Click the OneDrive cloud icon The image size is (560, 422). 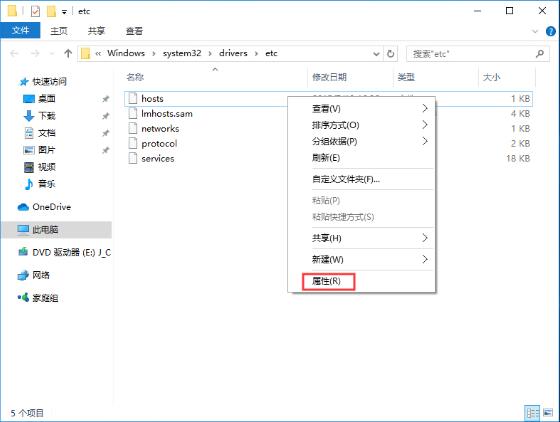tap(23, 207)
